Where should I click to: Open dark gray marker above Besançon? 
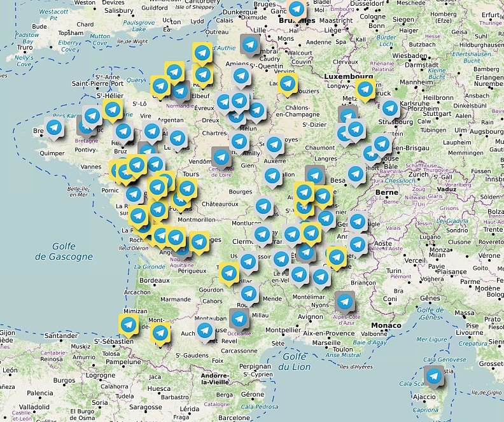pyautogui.click(x=314, y=176)
